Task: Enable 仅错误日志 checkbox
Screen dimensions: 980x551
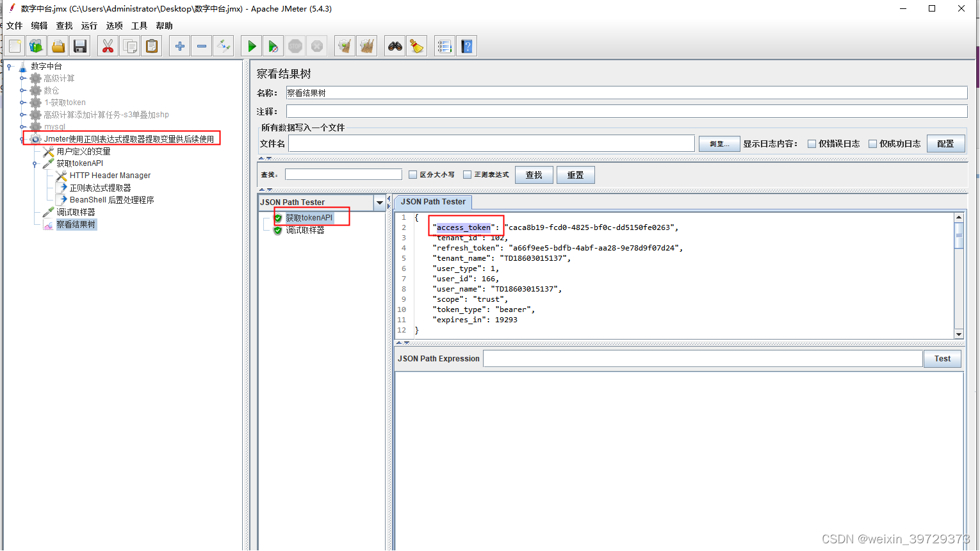Action: click(x=812, y=144)
